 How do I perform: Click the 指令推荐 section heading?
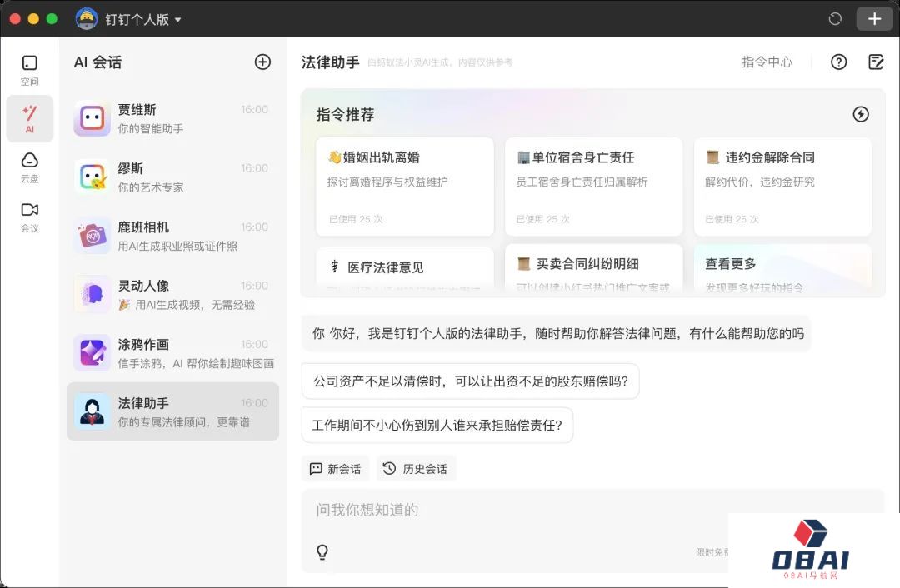[345, 115]
